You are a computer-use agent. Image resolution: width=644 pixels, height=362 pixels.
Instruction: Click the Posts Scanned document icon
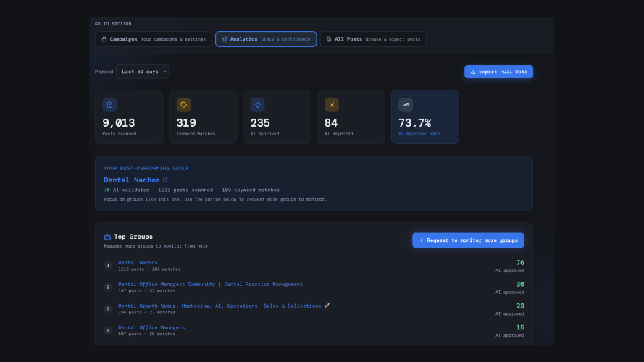pyautogui.click(x=109, y=105)
